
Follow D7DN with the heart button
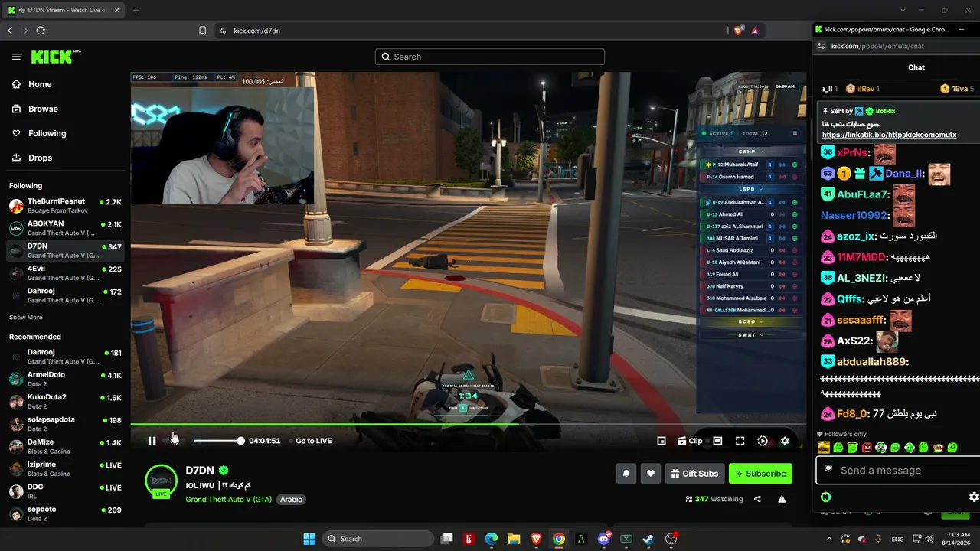(x=651, y=474)
